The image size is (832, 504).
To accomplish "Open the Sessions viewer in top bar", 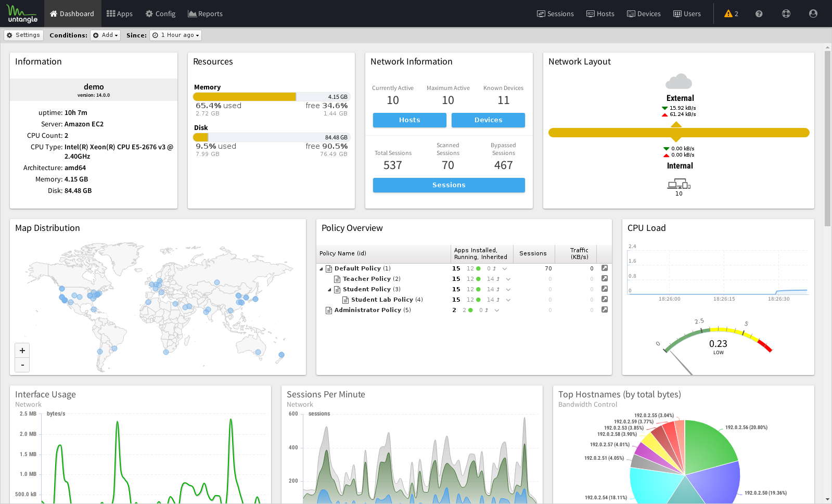I will click(x=555, y=14).
